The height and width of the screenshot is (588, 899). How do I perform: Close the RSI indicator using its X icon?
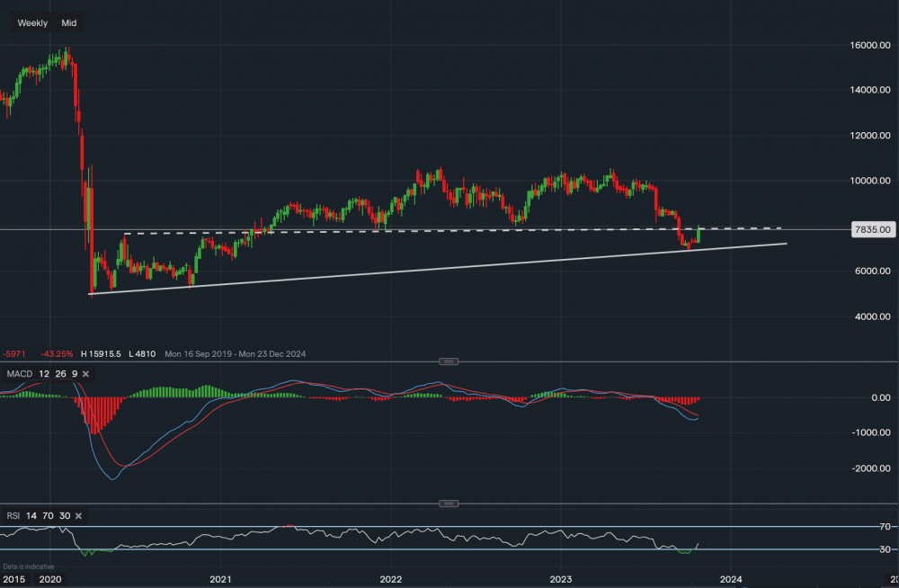point(78,515)
